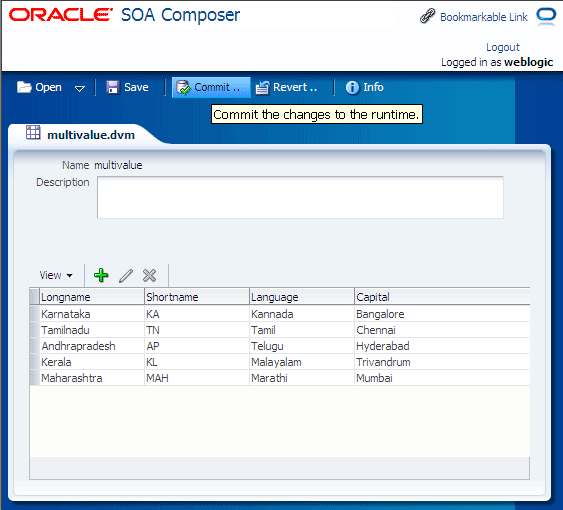The height and width of the screenshot is (510, 563).
Task: Add a new row with green plus
Action: pyautogui.click(x=101, y=275)
